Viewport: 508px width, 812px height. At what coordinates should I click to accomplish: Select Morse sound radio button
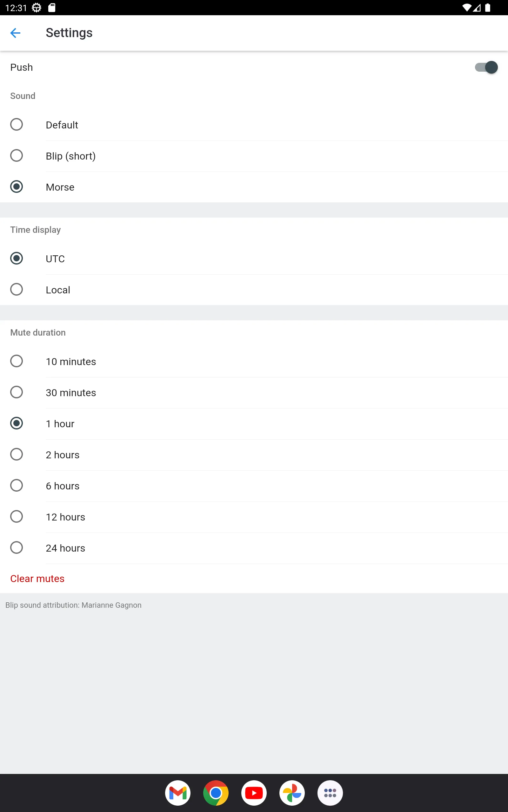[x=17, y=187]
